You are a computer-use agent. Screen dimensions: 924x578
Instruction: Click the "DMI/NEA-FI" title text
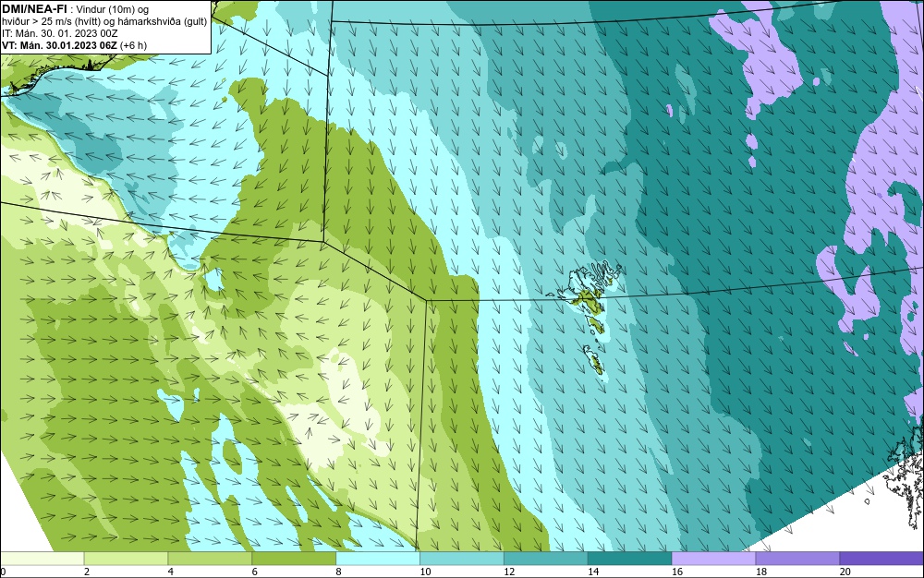[34, 7]
